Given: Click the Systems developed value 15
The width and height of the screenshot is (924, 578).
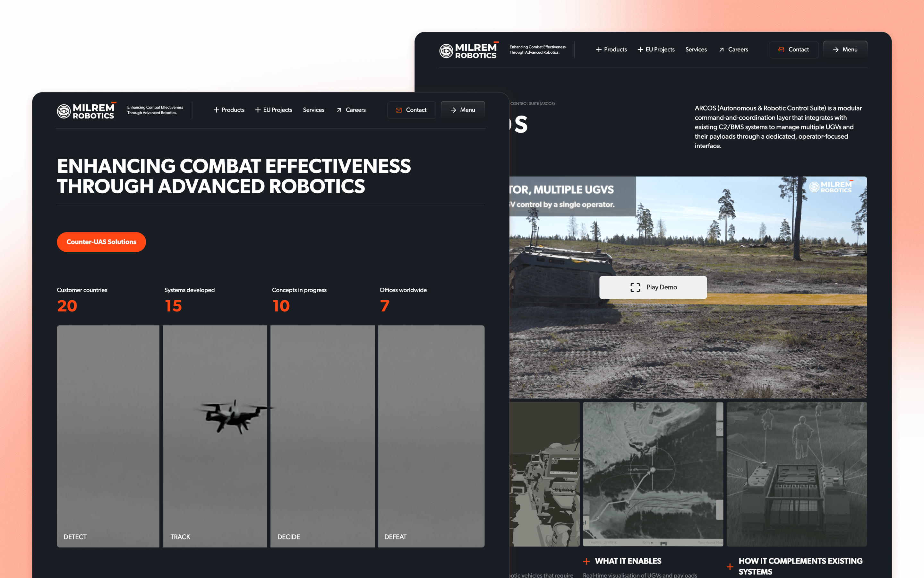Looking at the screenshot, I should pyautogui.click(x=173, y=306).
